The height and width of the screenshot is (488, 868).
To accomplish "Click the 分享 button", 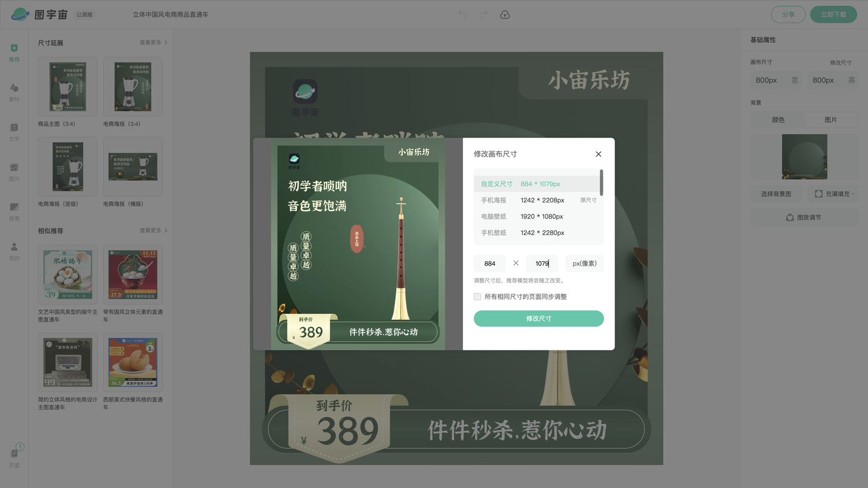I will pos(788,14).
